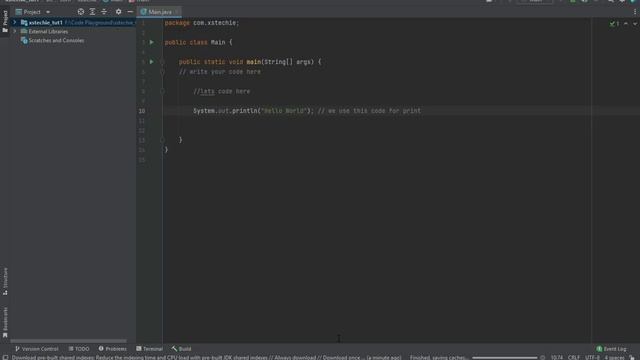The height and width of the screenshot is (360, 640).
Task: Click 'public class Main' declaration text
Action: pos(195,42)
